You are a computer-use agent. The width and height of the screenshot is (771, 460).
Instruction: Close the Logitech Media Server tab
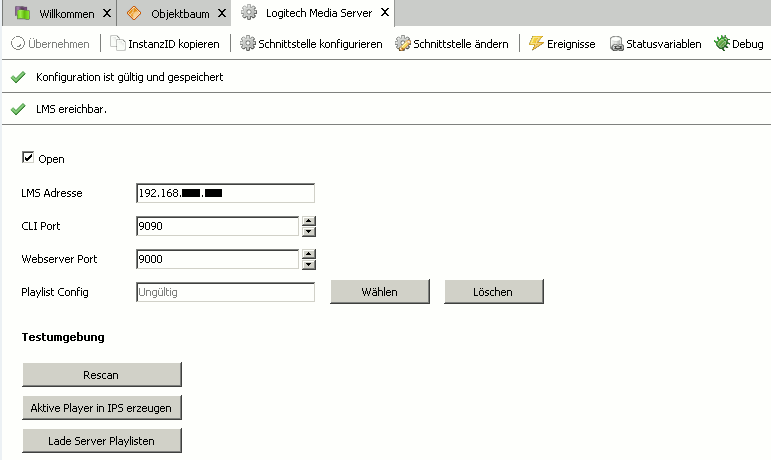click(385, 12)
